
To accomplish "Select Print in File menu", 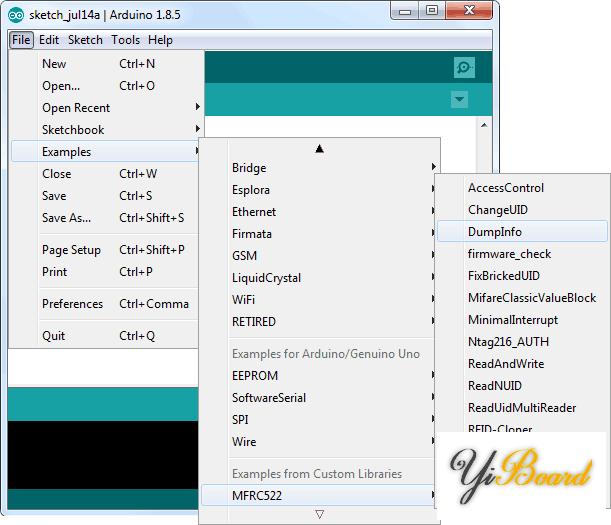I will (x=105, y=272).
